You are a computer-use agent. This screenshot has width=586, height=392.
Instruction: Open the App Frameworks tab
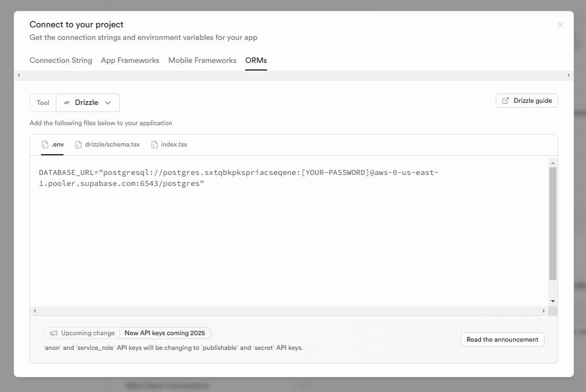[130, 60]
